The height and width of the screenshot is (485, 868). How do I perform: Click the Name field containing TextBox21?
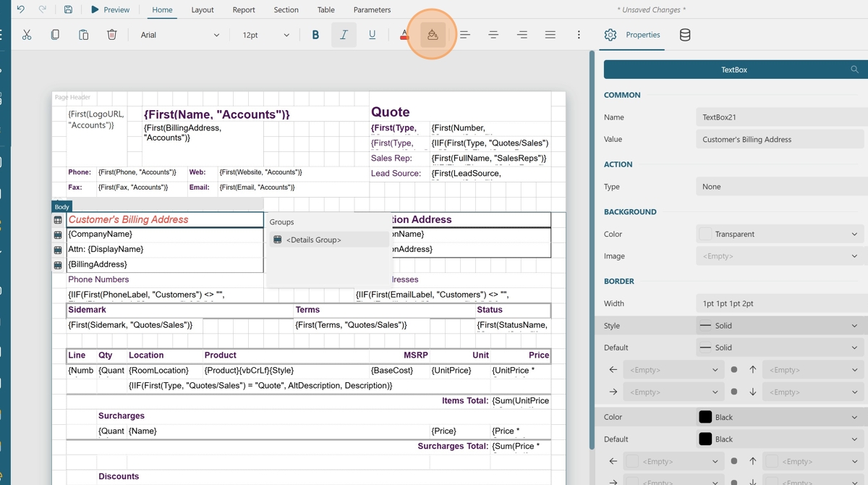pos(779,117)
